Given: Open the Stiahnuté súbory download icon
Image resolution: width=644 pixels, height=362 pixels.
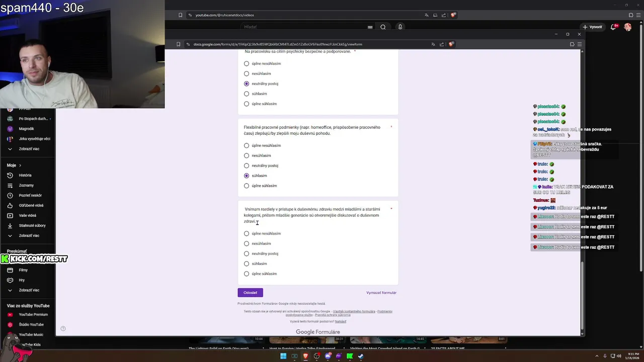Looking at the screenshot, I should (10, 226).
